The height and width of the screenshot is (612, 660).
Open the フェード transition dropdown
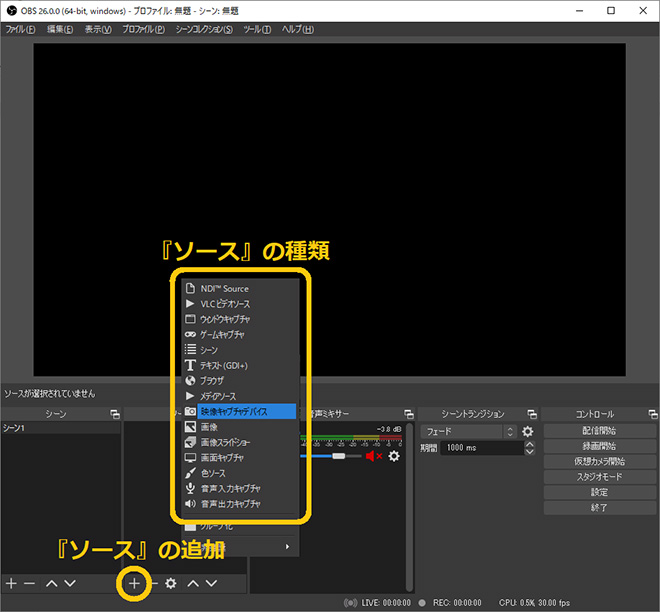[x=468, y=431]
